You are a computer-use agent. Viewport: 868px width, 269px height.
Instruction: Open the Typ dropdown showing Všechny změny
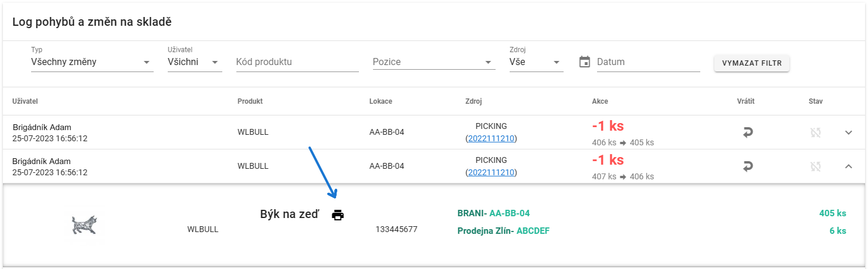point(92,62)
